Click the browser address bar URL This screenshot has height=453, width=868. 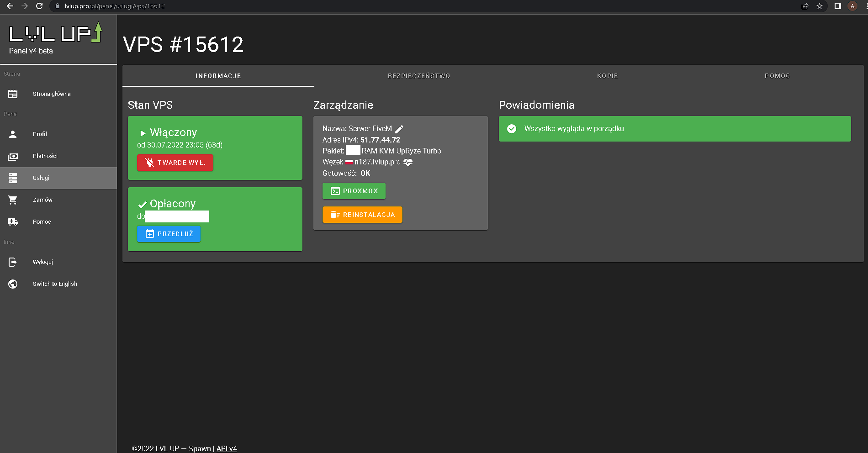tap(115, 6)
